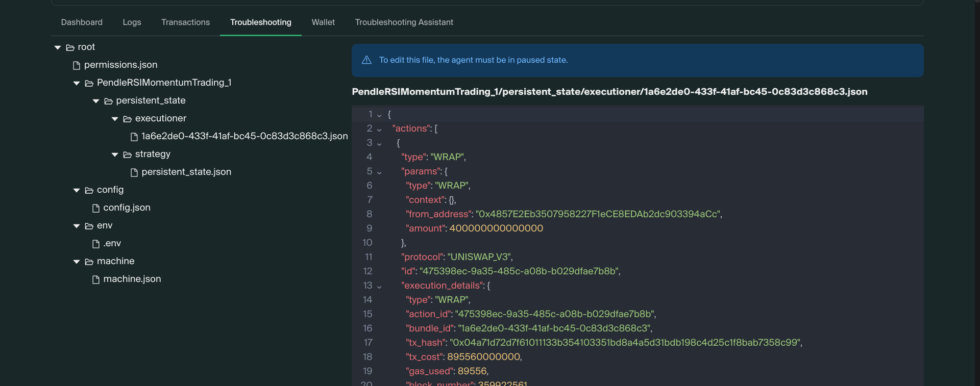Open the Dashboard tab
980x386 pixels.
[82, 22]
